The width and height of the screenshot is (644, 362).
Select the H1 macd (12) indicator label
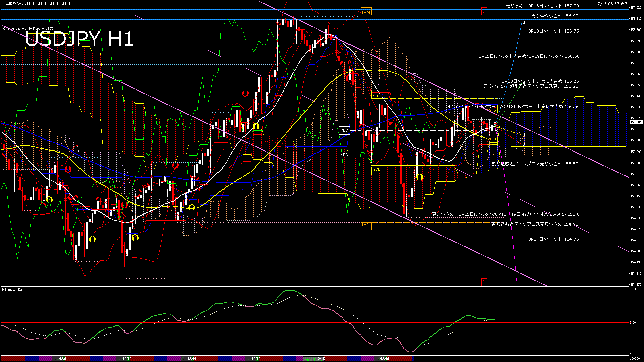(12, 289)
